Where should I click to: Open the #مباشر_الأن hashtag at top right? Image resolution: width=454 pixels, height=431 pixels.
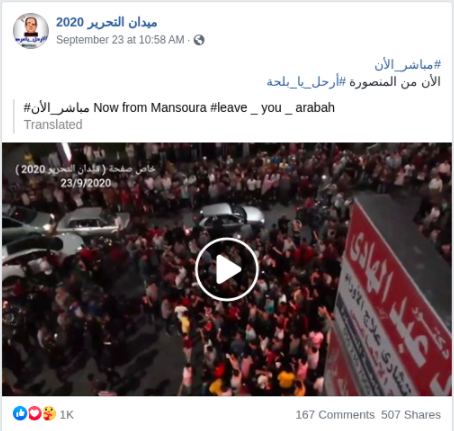tap(407, 65)
